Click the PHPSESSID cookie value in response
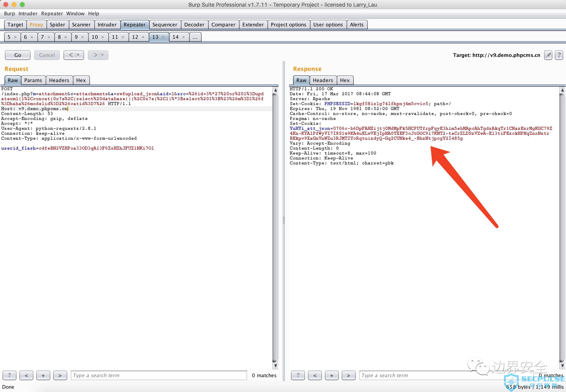This screenshot has height=392, width=566. coord(391,104)
